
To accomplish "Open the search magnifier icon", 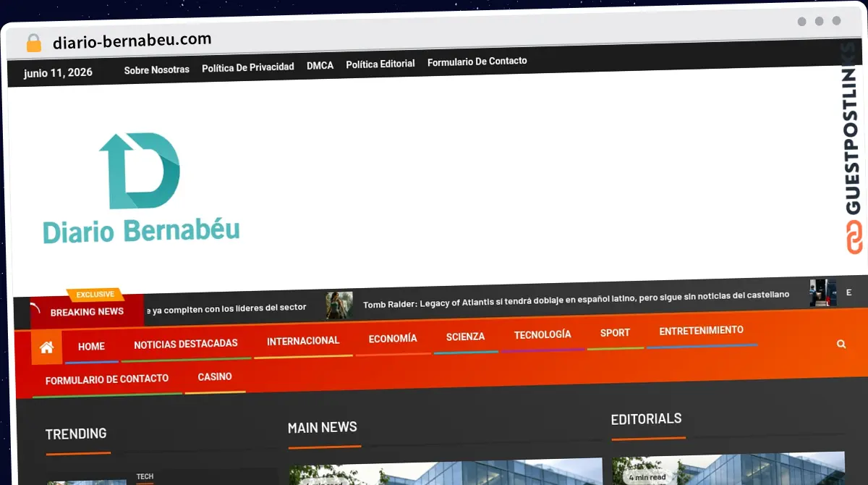I will (841, 344).
